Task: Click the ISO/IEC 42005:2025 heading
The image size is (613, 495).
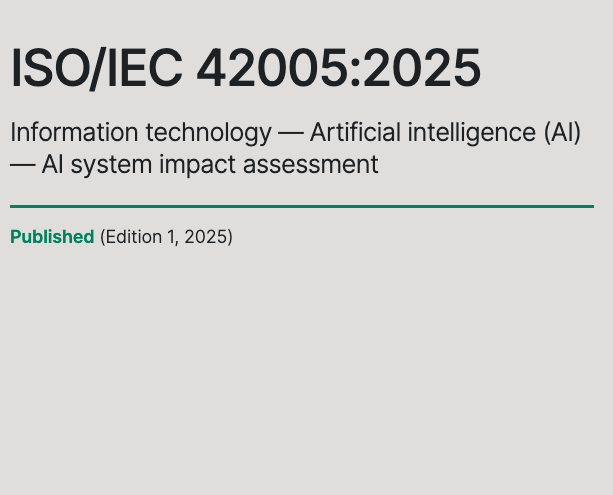Action: point(246,68)
